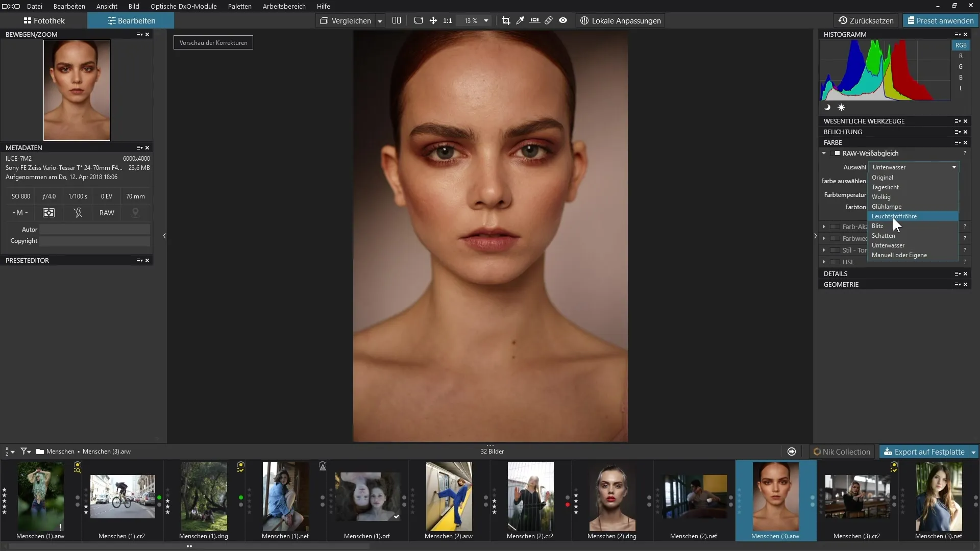Screen dimensions: 980x551
Task: Toggle the HSL enable switch
Action: point(835,262)
